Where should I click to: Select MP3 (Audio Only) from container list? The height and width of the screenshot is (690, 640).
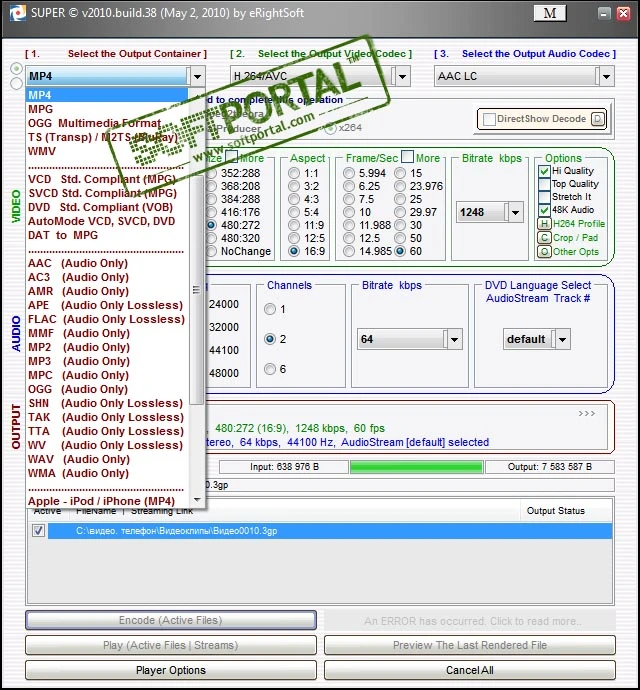coord(79,361)
